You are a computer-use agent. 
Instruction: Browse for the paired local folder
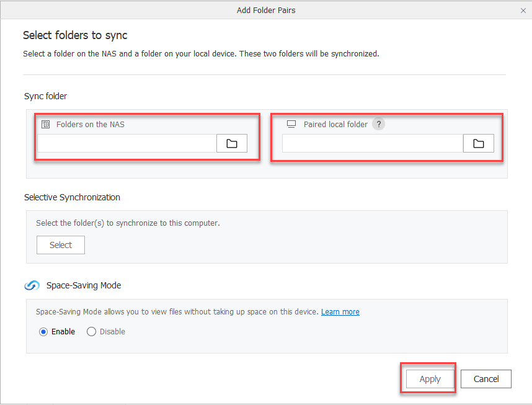point(478,143)
